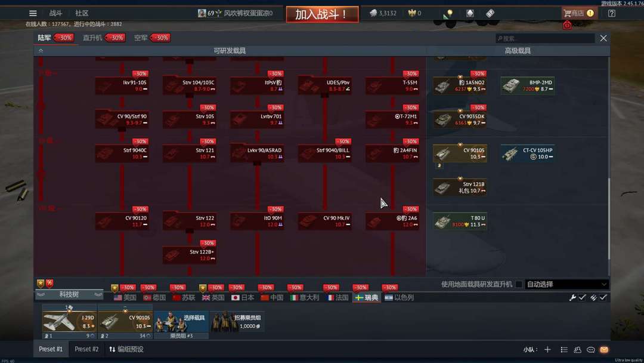The image size is (644, 363).
Task: Select the CV 90 Mk.IV vehicle card
Action: point(325,221)
